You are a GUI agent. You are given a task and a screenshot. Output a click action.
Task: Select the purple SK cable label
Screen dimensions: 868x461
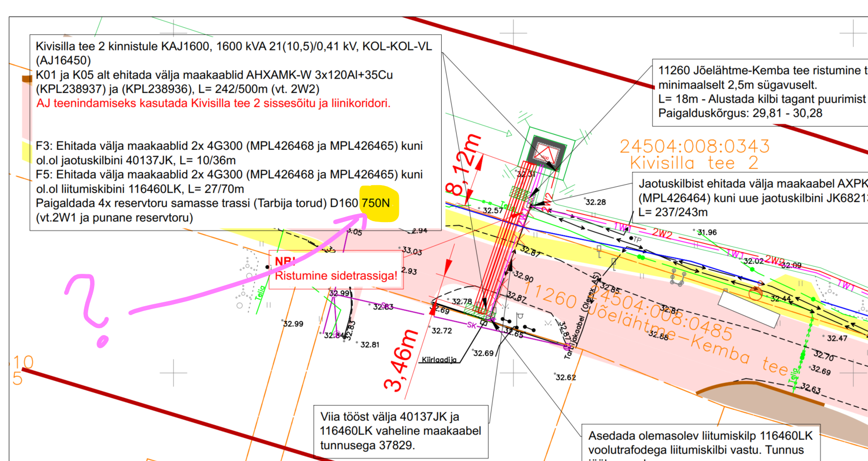pyautogui.click(x=472, y=325)
